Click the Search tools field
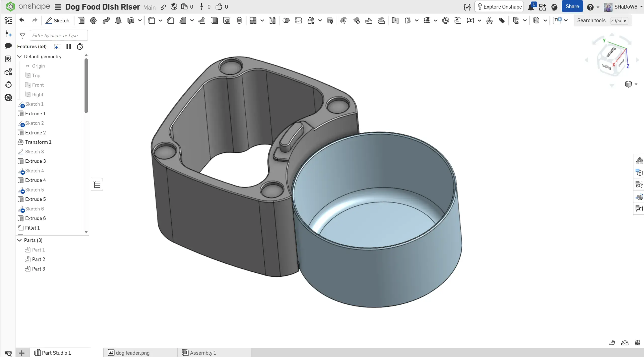 [x=603, y=20]
